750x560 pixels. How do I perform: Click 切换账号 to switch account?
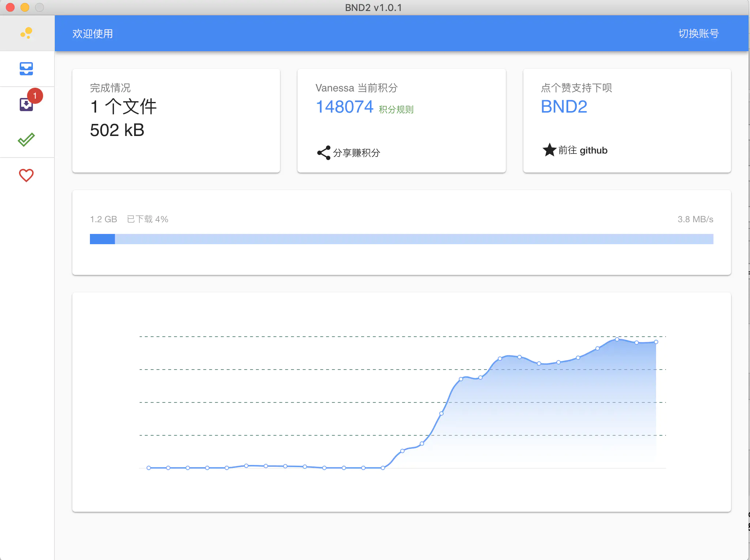698,34
